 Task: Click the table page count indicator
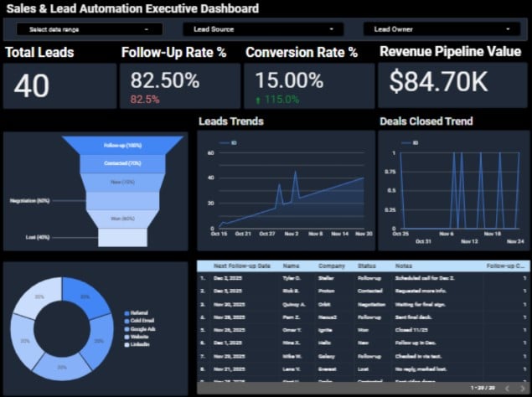tap(483, 388)
